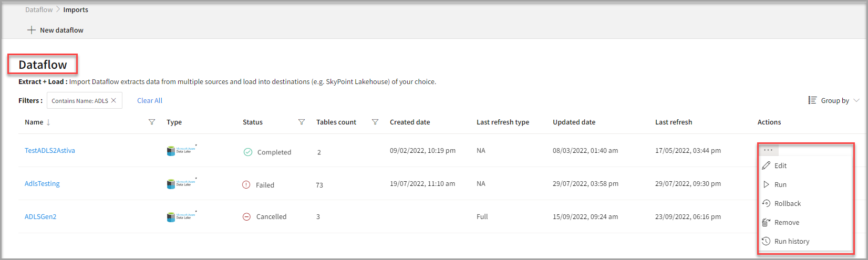Click the plus icon for New dataflow
This screenshot has height=260, width=868.
coord(32,30)
